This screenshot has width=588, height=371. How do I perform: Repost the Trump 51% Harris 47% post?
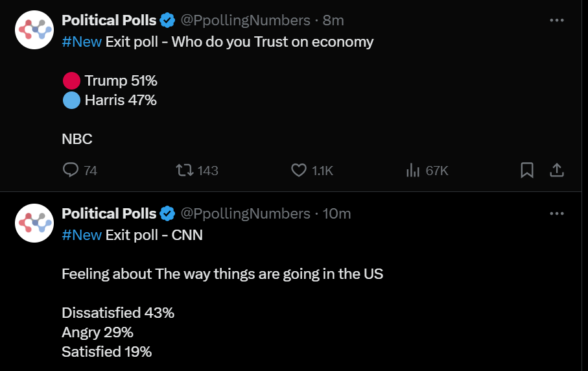tap(185, 170)
